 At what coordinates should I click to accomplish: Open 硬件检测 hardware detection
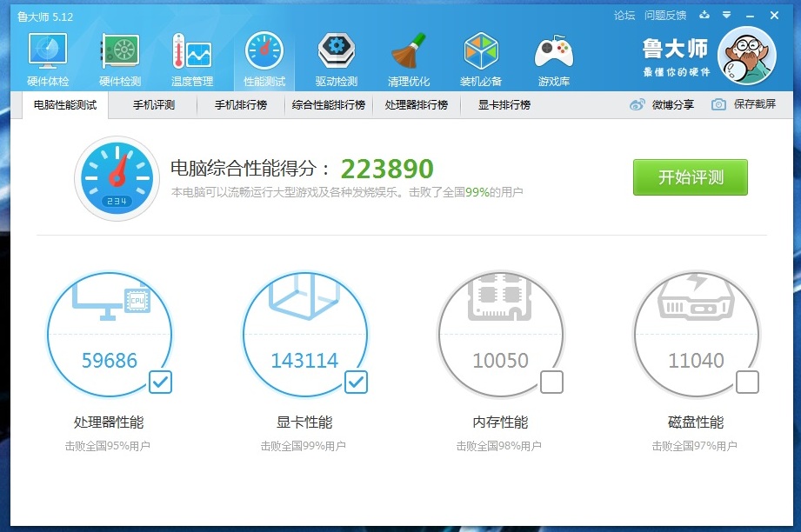pyautogui.click(x=120, y=59)
